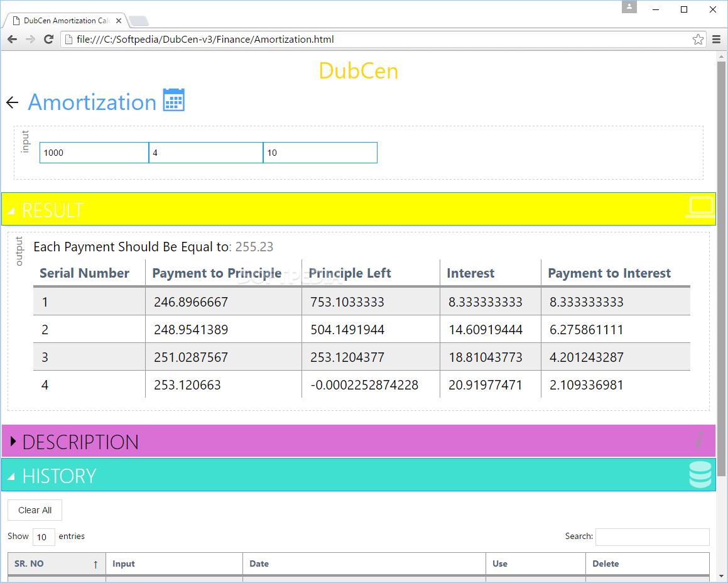Click the vertical scrollbar thumb

tap(721, 268)
